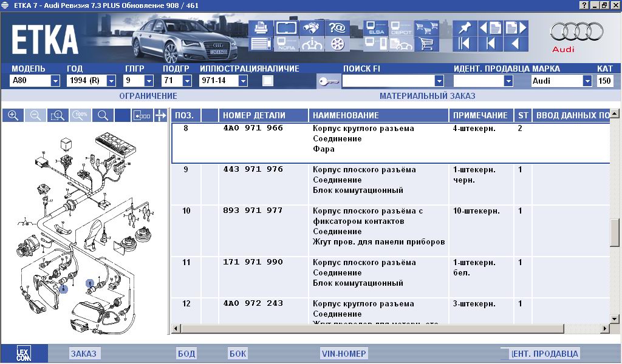Click horizontal scrollbar right arrow
622x364 pixels.
pos(605,328)
